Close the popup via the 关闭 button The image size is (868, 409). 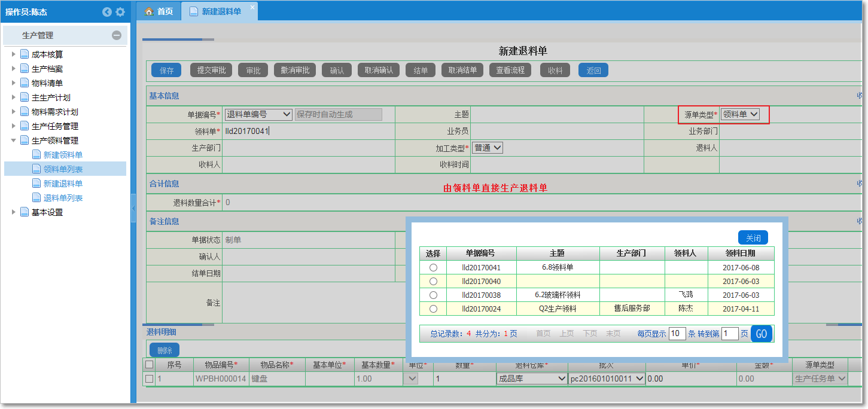pos(753,237)
